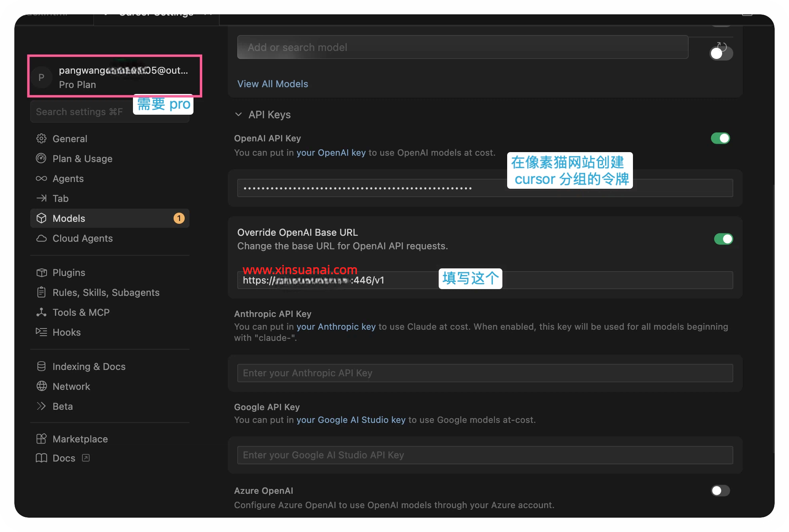Click the Hooks list icon
The width and height of the screenshot is (789, 532).
coord(41,332)
